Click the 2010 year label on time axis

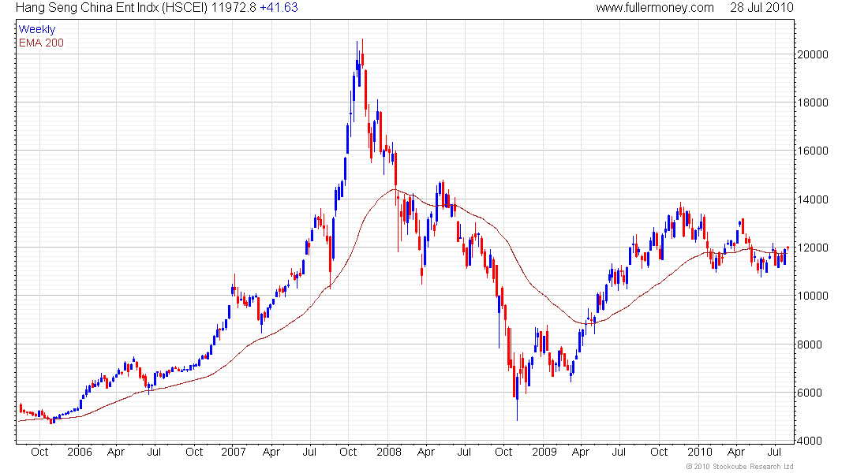[698, 452]
